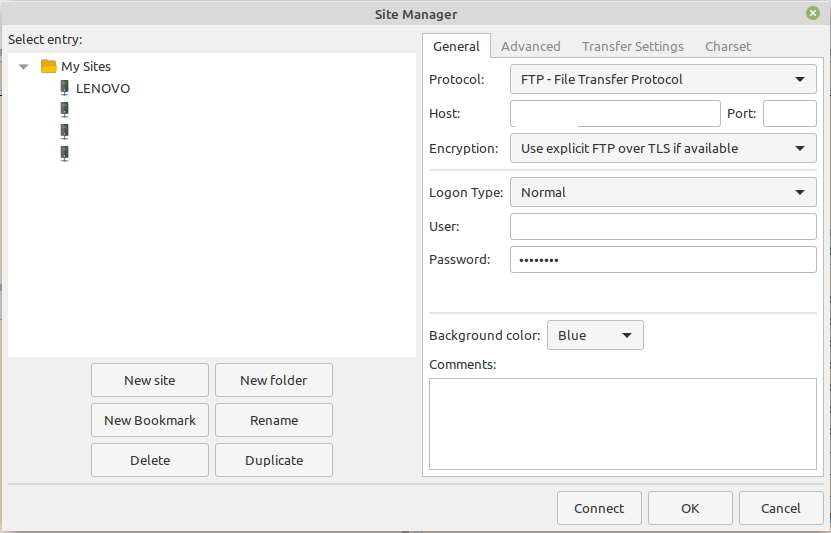Image resolution: width=831 pixels, height=533 pixels.
Task: Click the New site button
Action: coord(150,380)
